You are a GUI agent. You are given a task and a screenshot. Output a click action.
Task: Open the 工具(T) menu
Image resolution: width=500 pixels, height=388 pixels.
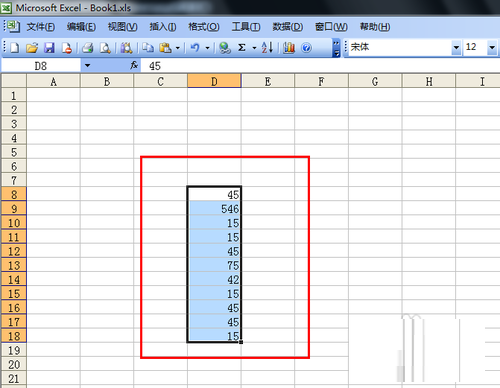[x=246, y=27]
